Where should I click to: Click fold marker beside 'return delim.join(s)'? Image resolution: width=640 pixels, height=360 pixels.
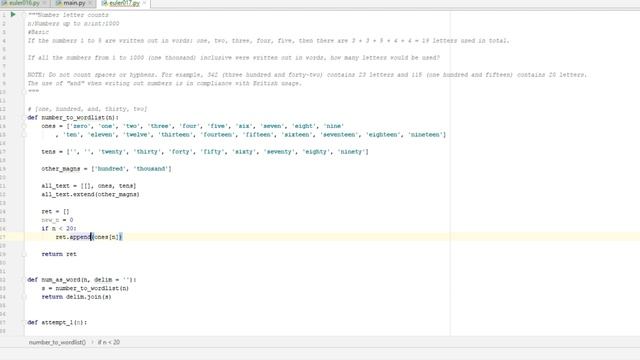24,297
